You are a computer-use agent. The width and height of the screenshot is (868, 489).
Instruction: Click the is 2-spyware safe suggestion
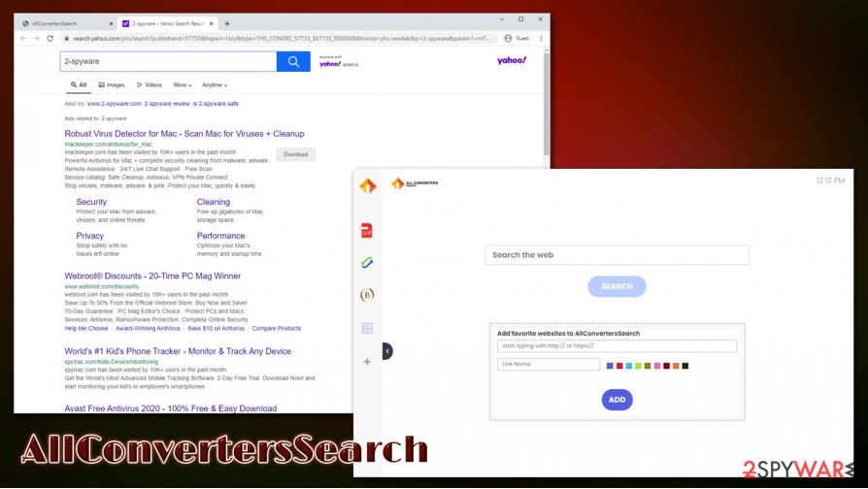click(x=216, y=104)
